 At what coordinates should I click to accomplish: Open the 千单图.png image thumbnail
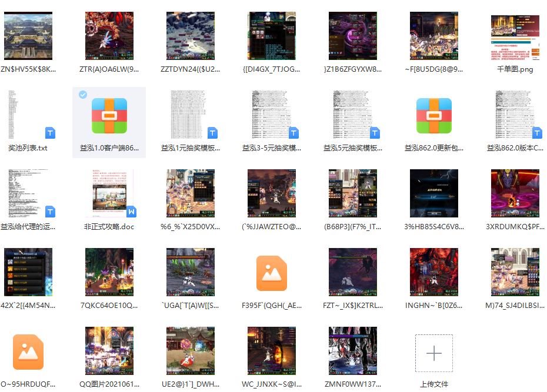coord(515,36)
